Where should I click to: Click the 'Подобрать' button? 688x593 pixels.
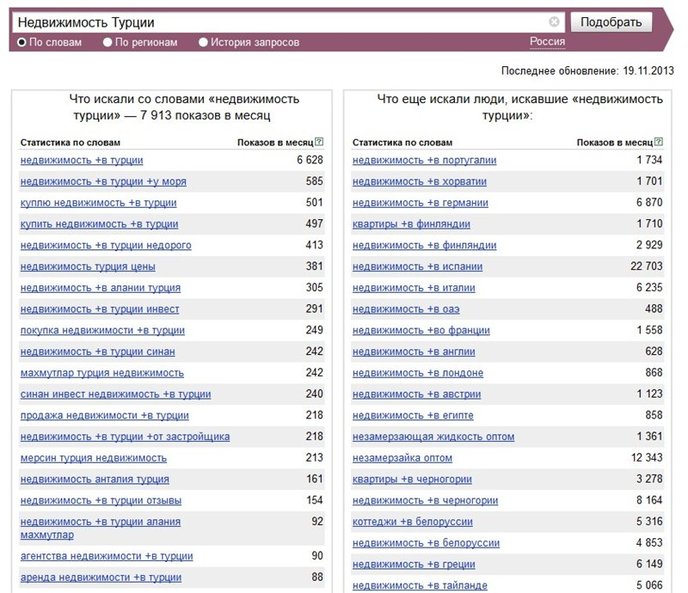click(611, 22)
